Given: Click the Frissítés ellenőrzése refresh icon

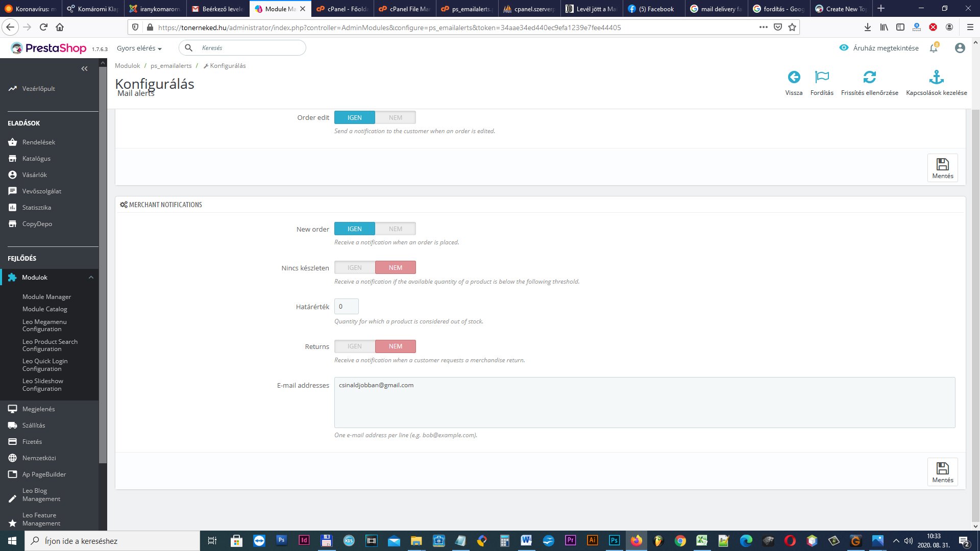Looking at the screenshot, I should (x=869, y=78).
